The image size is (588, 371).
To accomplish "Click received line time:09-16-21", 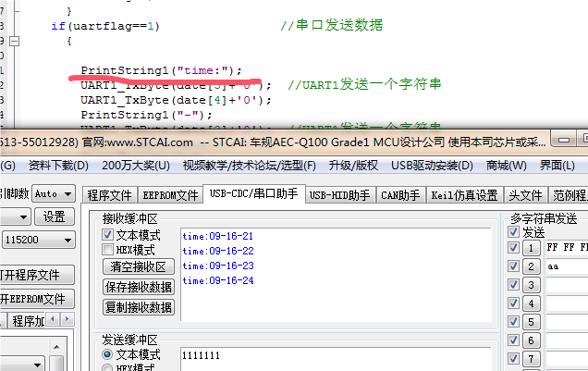I will [x=218, y=236].
